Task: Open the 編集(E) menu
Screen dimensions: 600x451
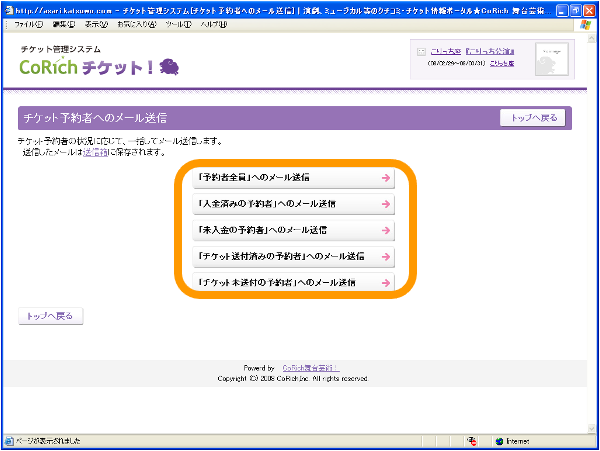Action: point(63,24)
